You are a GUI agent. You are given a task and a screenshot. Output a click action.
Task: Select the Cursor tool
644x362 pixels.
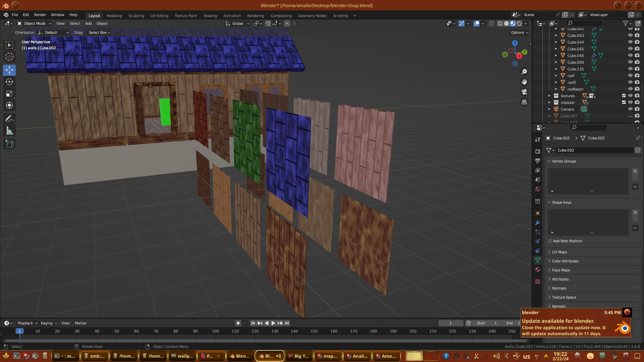pyautogui.click(x=9, y=57)
